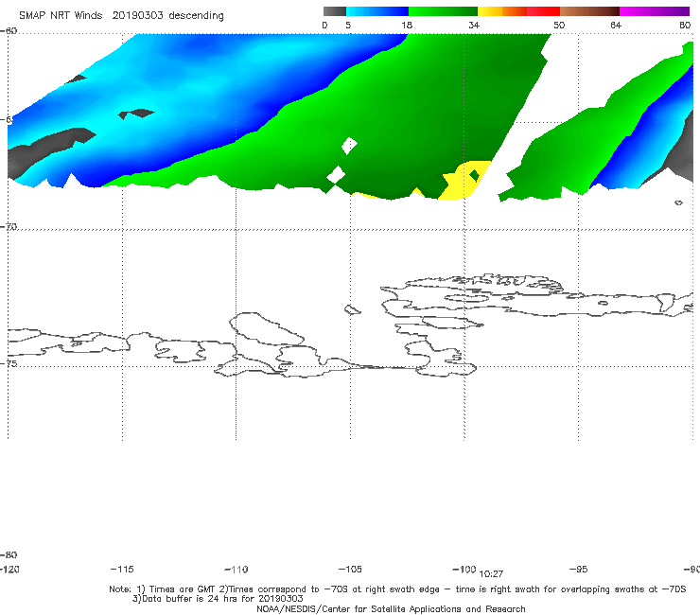700x615 pixels.
Task: Click the colorbar label '5'
Action: [348, 25]
